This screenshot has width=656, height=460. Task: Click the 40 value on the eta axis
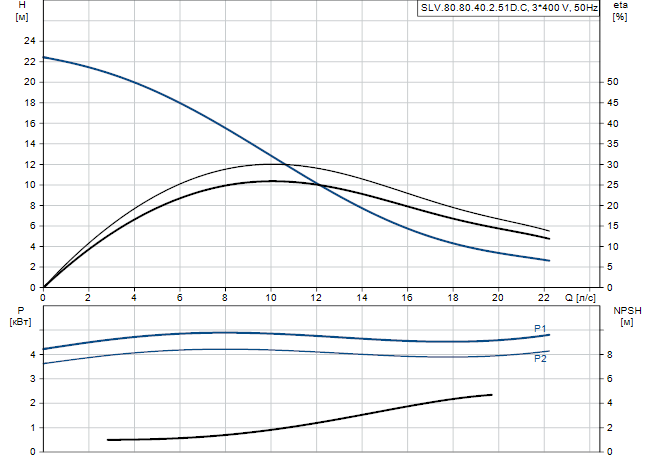(612, 123)
